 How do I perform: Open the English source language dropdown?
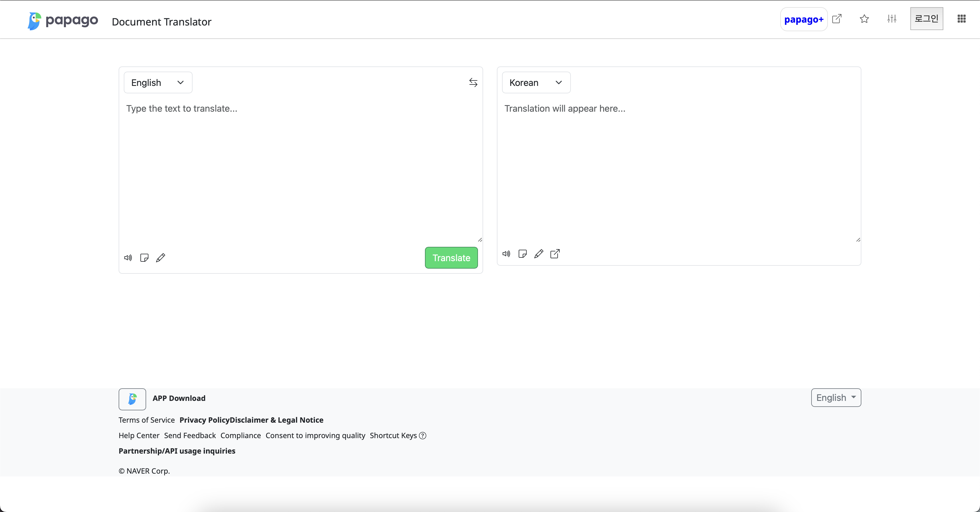click(x=158, y=82)
